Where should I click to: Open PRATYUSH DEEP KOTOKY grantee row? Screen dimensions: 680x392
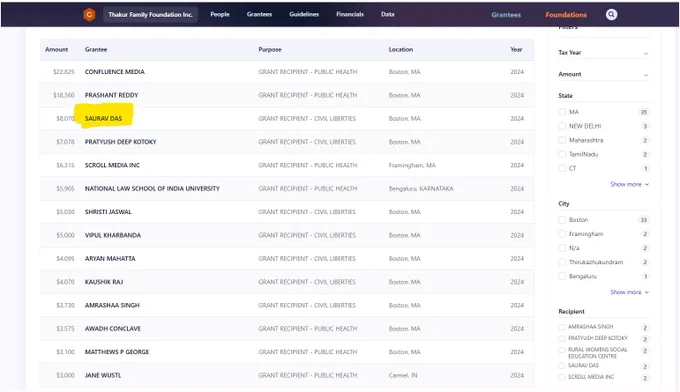(x=121, y=142)
